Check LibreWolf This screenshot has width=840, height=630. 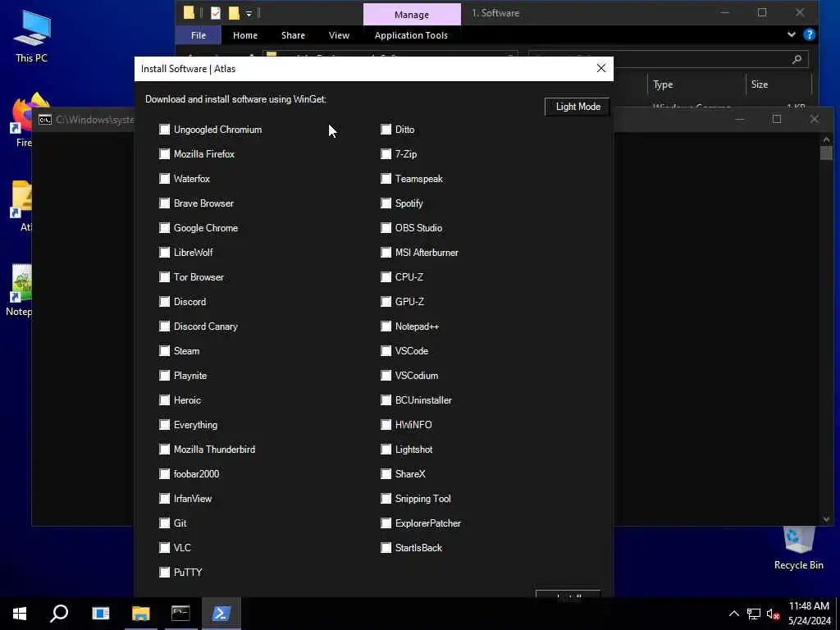pyautogui.click(x=164, y=253)
